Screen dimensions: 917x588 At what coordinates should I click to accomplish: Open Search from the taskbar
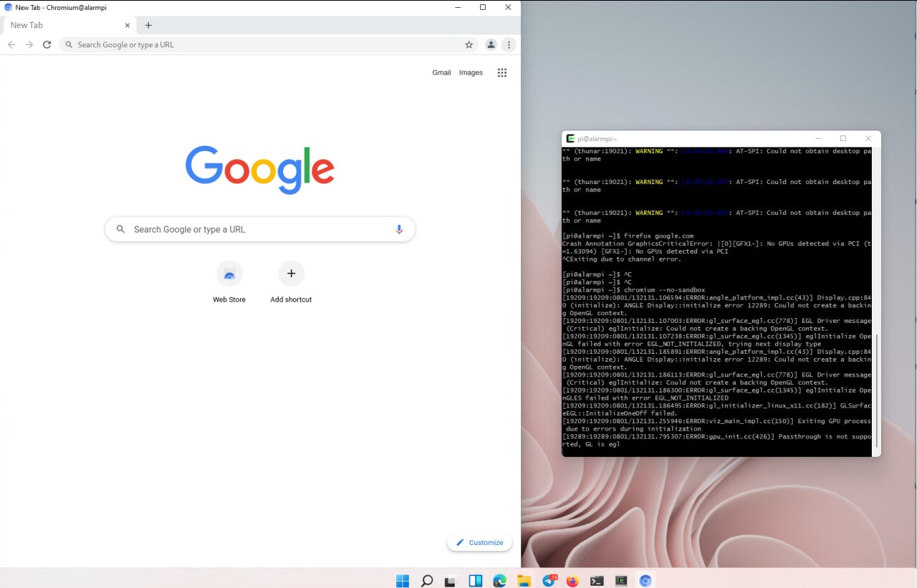click(427, 581)
